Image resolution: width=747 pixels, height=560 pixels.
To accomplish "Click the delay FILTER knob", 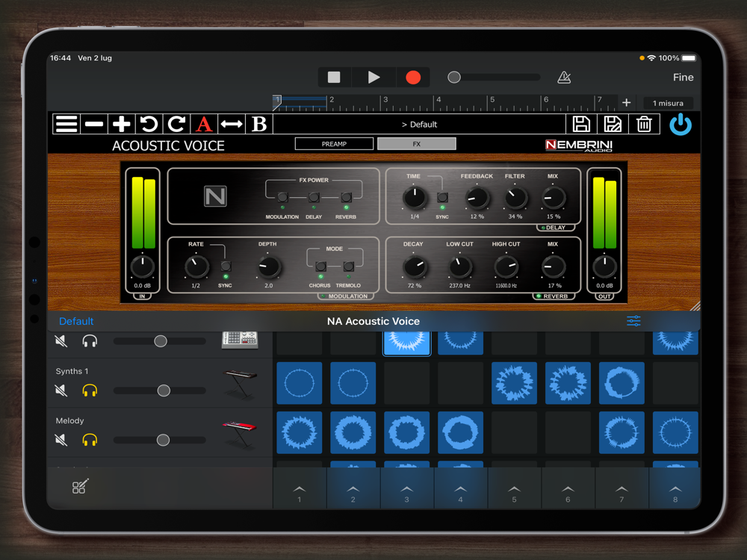I will pyautogui.click(x=515, y=198).
